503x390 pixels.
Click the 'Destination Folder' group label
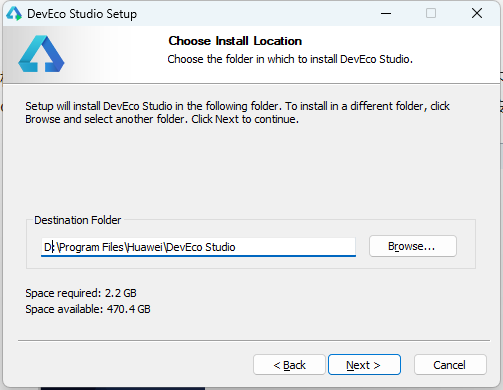click(x=77, y=220)
